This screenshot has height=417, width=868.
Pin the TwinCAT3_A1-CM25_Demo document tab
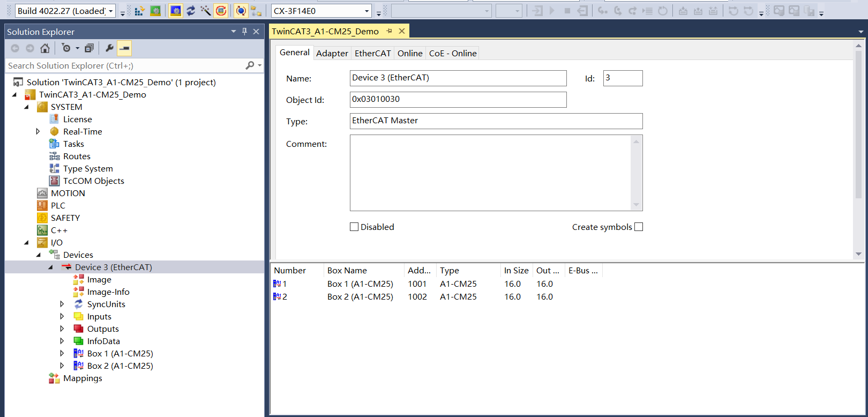click(390, 31)
